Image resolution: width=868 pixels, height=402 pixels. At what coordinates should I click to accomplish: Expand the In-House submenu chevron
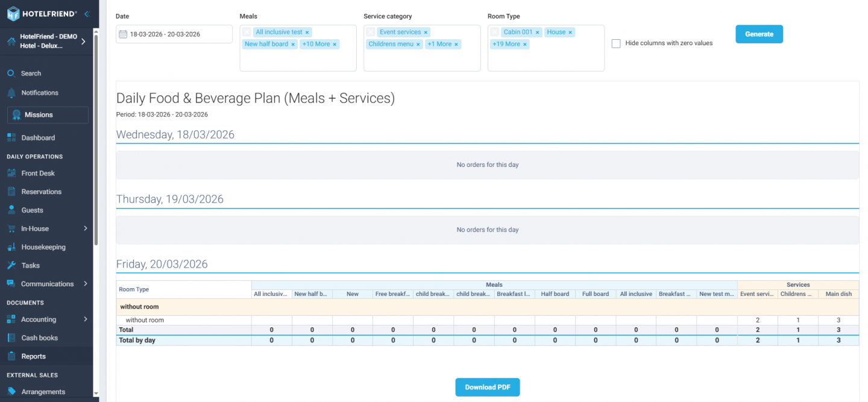pyautogui.click(x=85, y=228)
